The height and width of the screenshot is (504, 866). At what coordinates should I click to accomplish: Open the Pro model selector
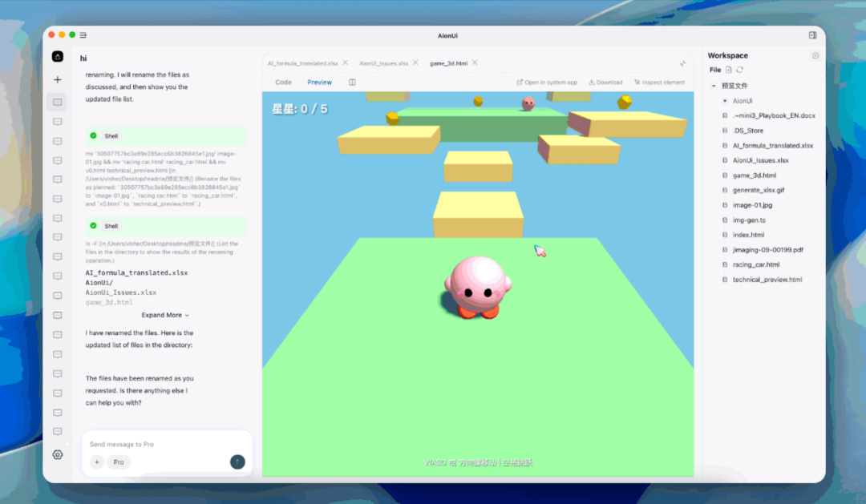(119, 462)
